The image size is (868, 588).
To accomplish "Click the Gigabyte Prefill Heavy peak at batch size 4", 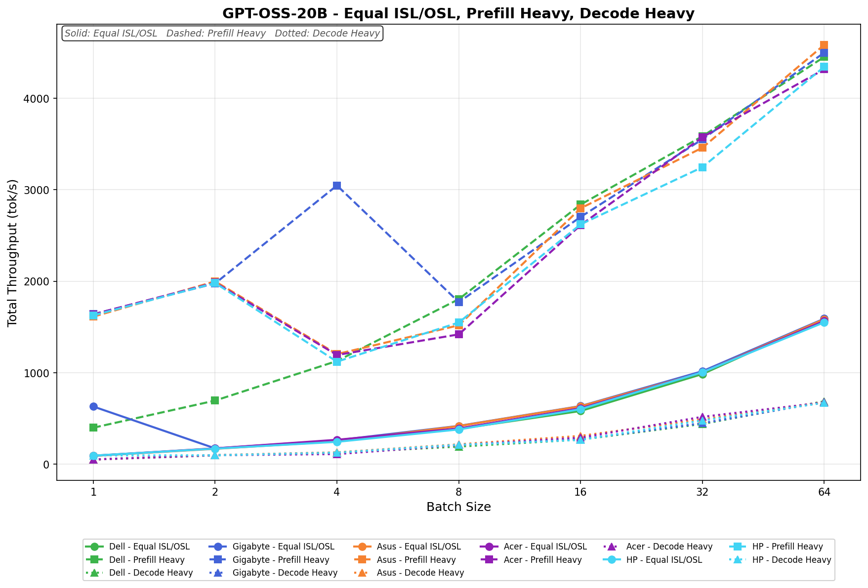I will click(x=336, y=186).
